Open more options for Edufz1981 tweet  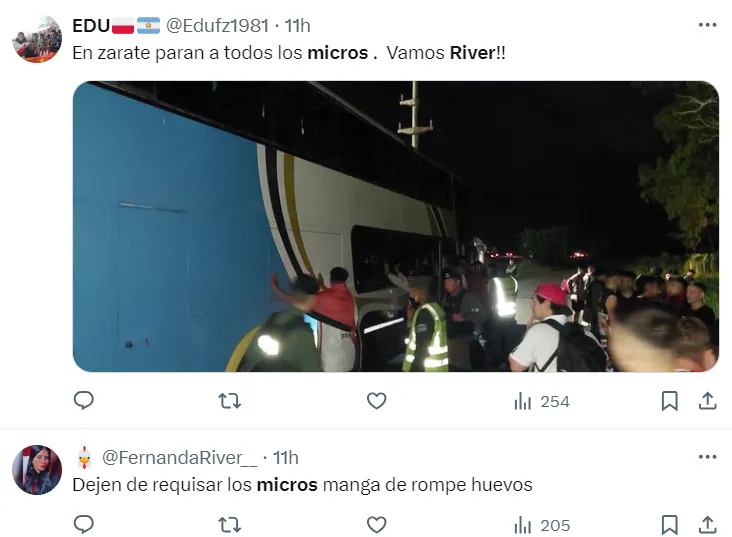[x=707, y=25]
